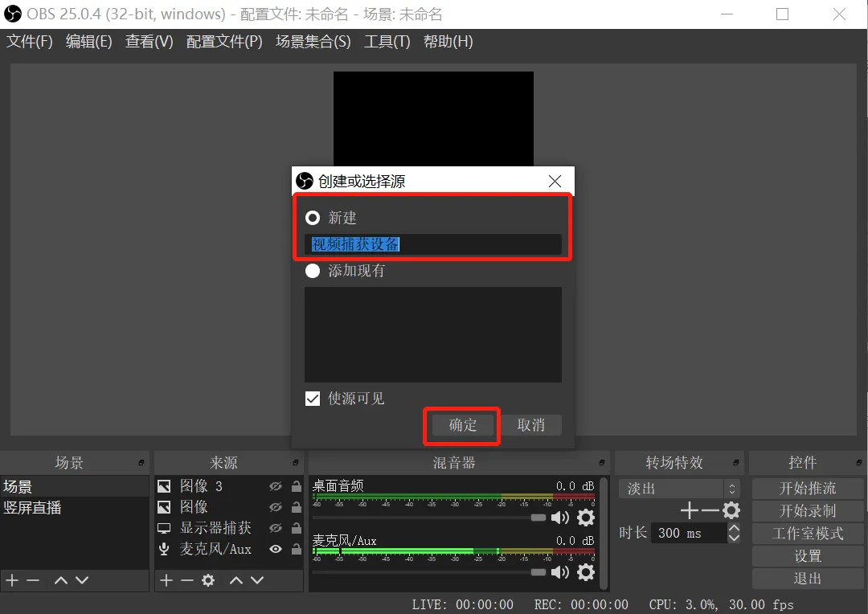Screen dimensions: 868x614
Task: Open the 文件(F) menu
Action: (30, 42)
